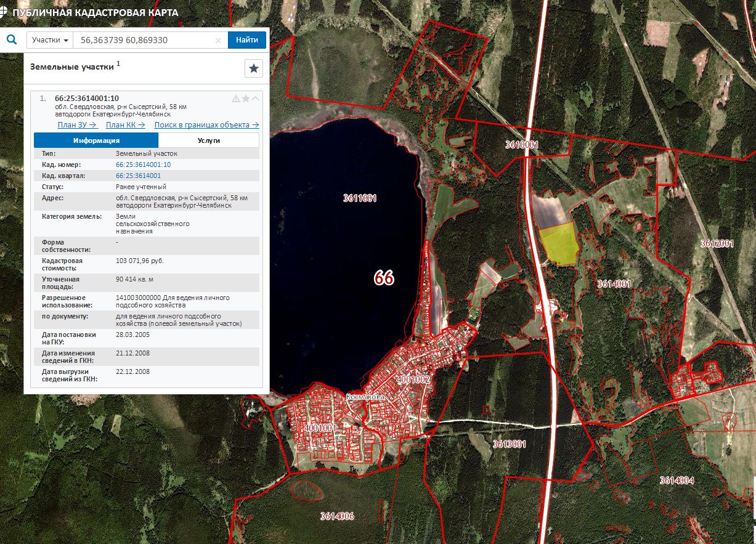Collapse the result card with chevron

[255, 99]
